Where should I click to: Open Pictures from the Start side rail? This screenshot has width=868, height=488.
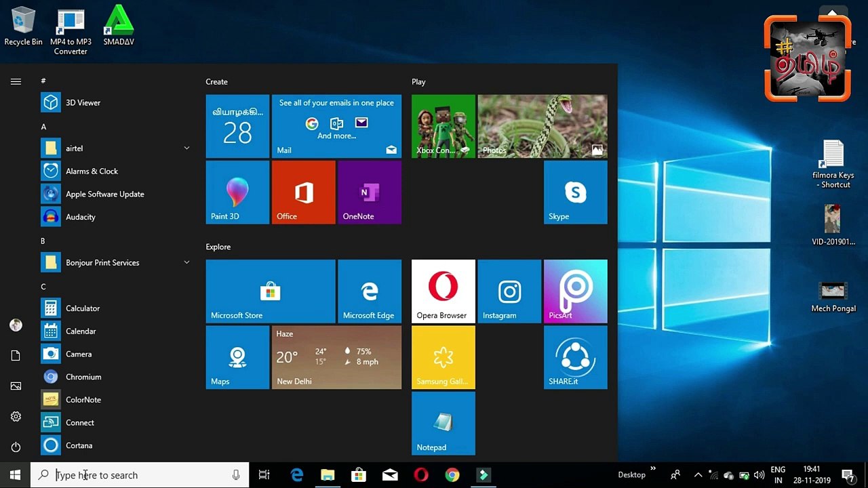point(16,386)
